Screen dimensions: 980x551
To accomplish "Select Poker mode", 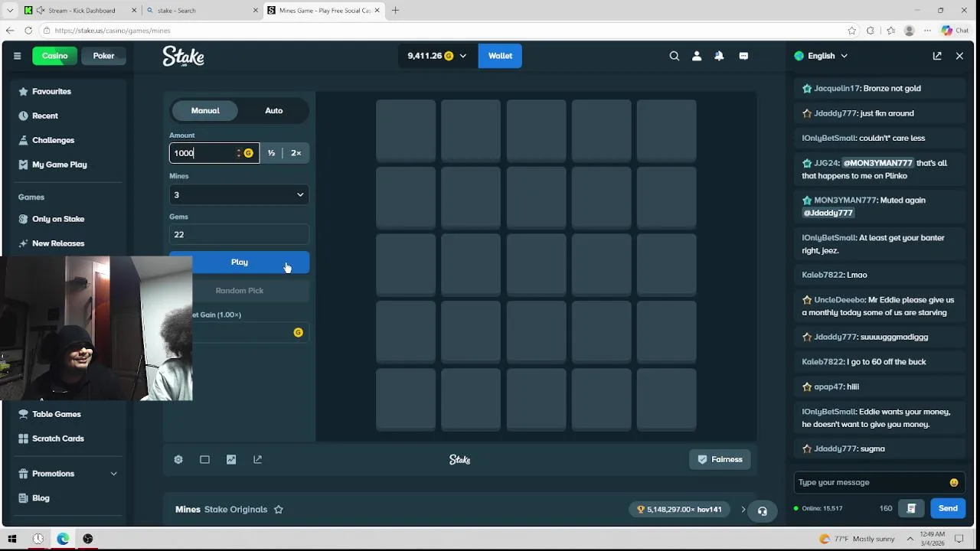I will (x=103, y=56).
